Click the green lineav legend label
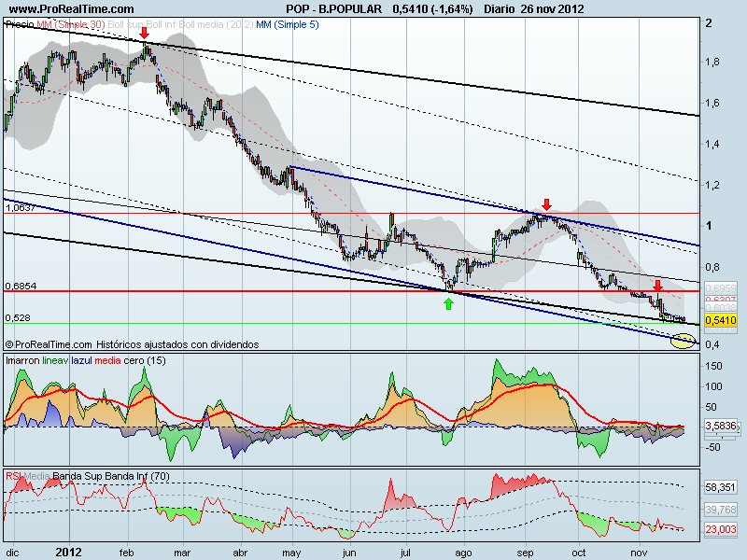The height and width of the screenshot is (560, 747). (x=56, y=360)
